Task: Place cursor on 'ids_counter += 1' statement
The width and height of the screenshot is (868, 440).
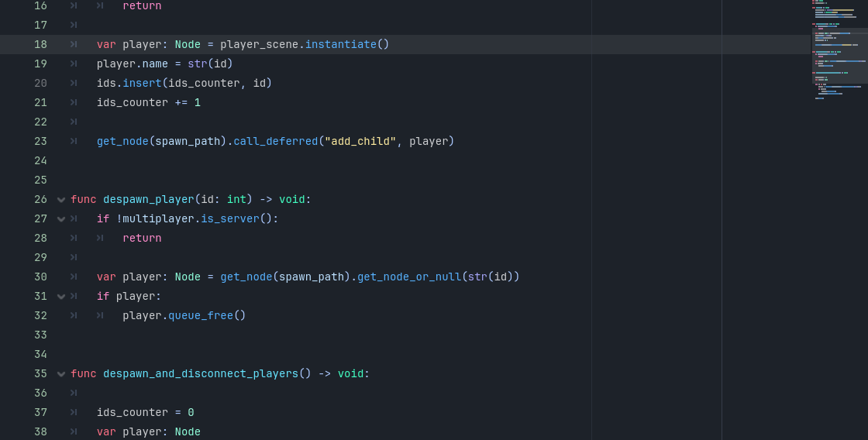Action: (148, 102)
